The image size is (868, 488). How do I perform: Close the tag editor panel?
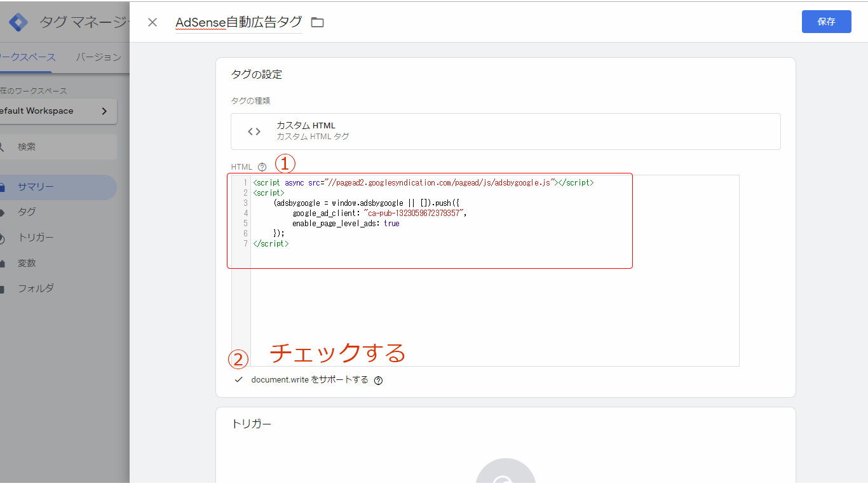[153, 22]
